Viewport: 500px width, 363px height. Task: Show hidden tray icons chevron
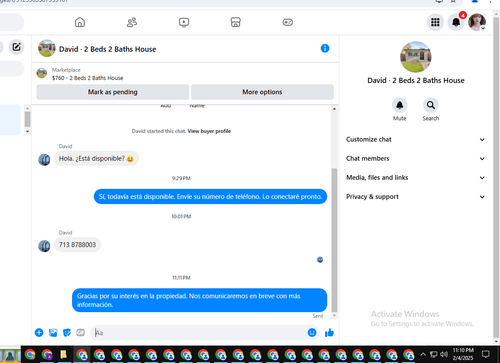click(x=423, y=354)
